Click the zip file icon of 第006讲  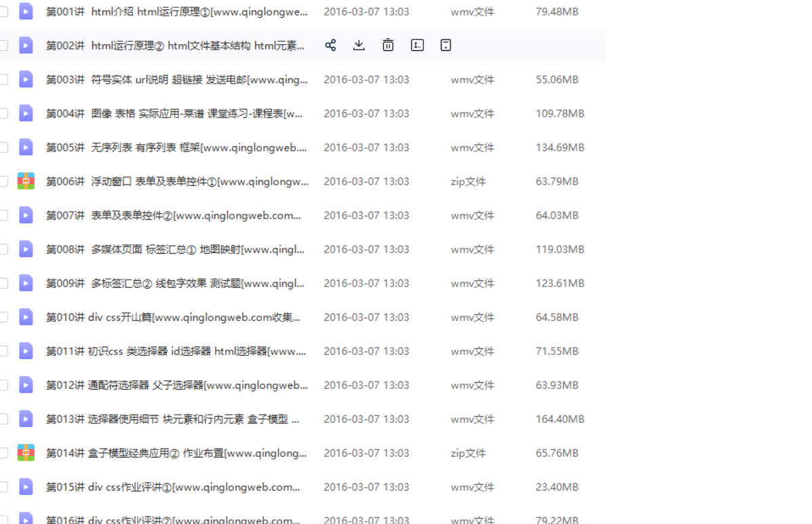coord(25,181)
